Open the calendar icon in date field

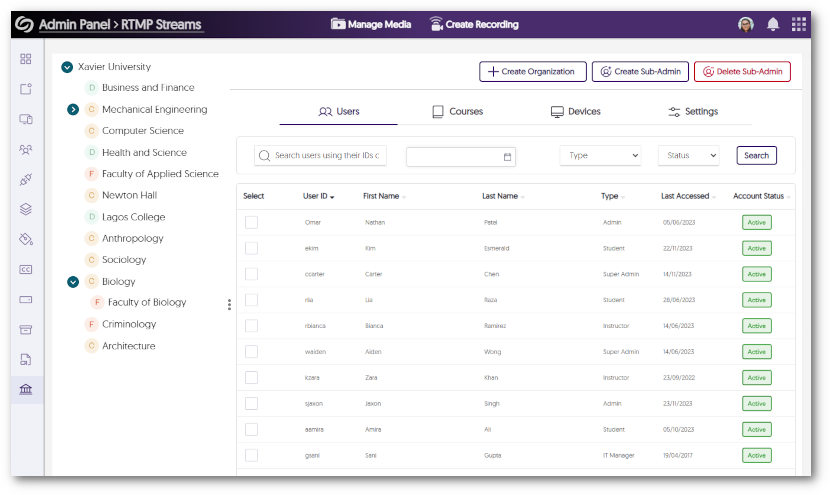[x=507, y=157]
